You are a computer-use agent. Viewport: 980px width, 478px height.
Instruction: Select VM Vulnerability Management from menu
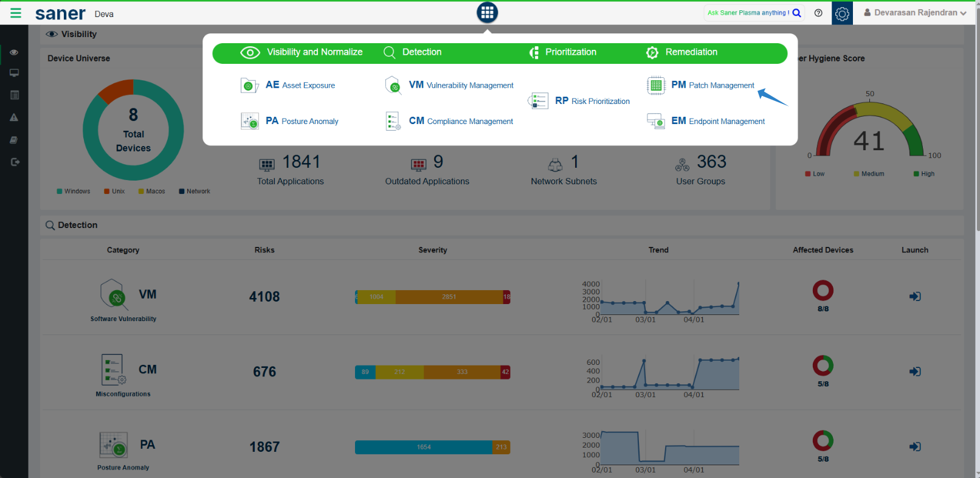461,85
